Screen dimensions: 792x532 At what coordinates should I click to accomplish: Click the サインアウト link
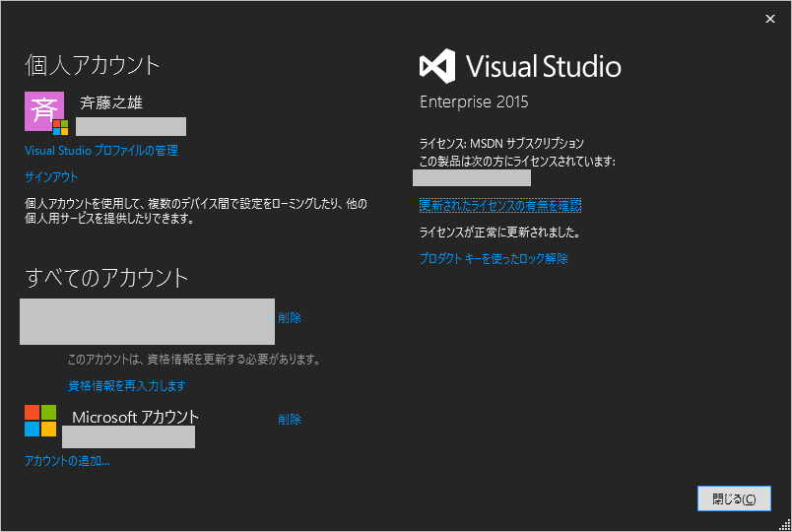tap(51, 177)
